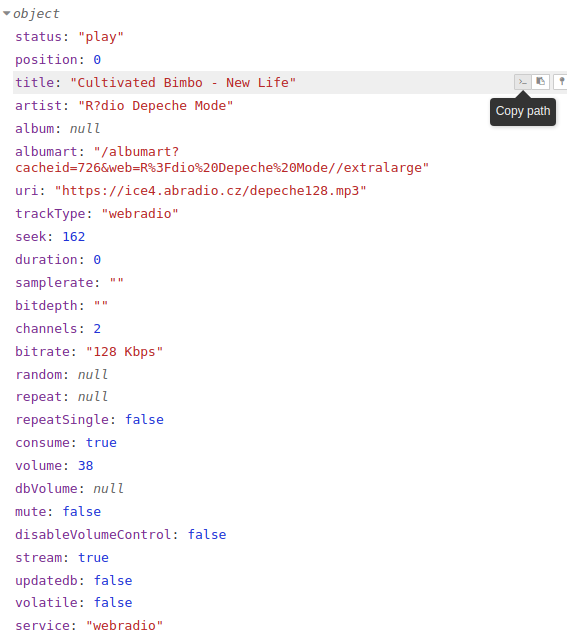Select the artist "R?dio Depeche Mode" value
This screenshot has width=567, height=631.
(x=156, y=105)
